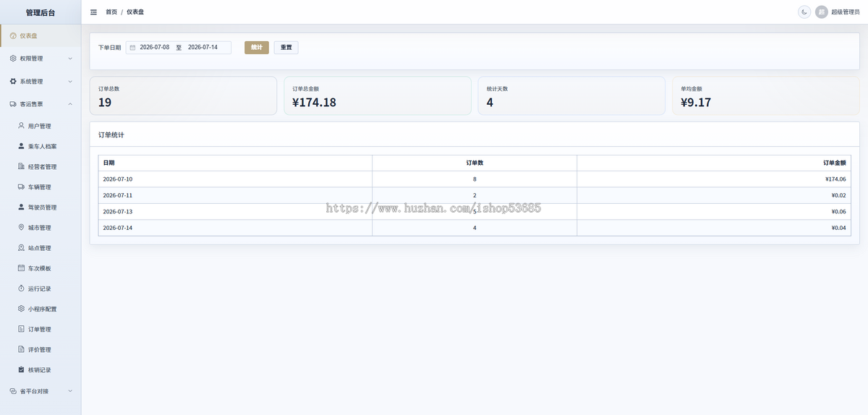The width and height of the screenshot is (868, 415).
Task: Click the 管理后台 title
Action: [x=41, y=12]
